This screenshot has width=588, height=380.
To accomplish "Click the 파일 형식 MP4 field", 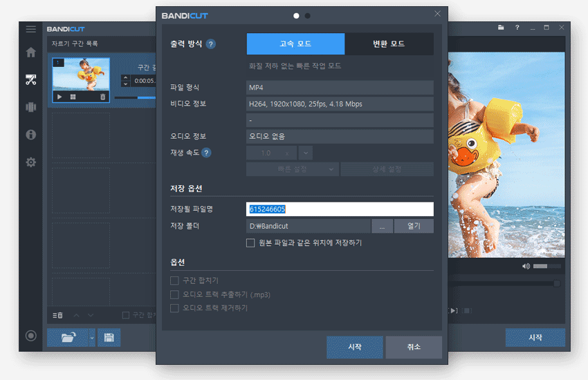I will tap(340, 88).
